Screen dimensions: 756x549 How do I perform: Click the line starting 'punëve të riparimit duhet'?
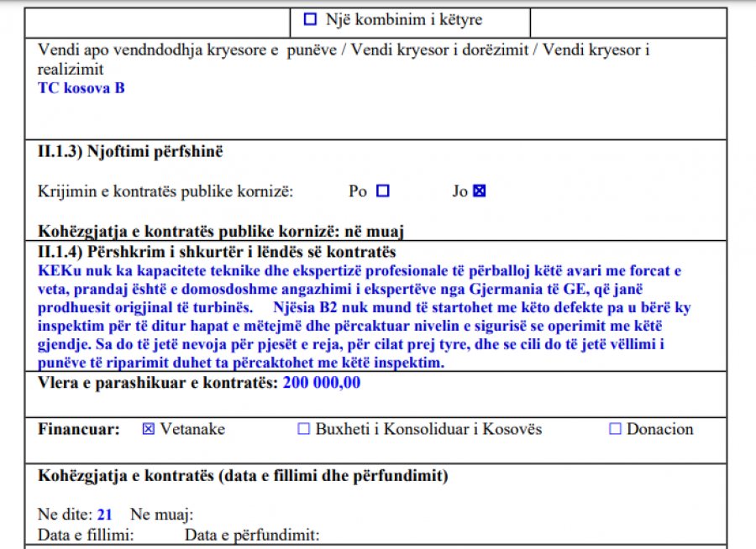point(241,363)
